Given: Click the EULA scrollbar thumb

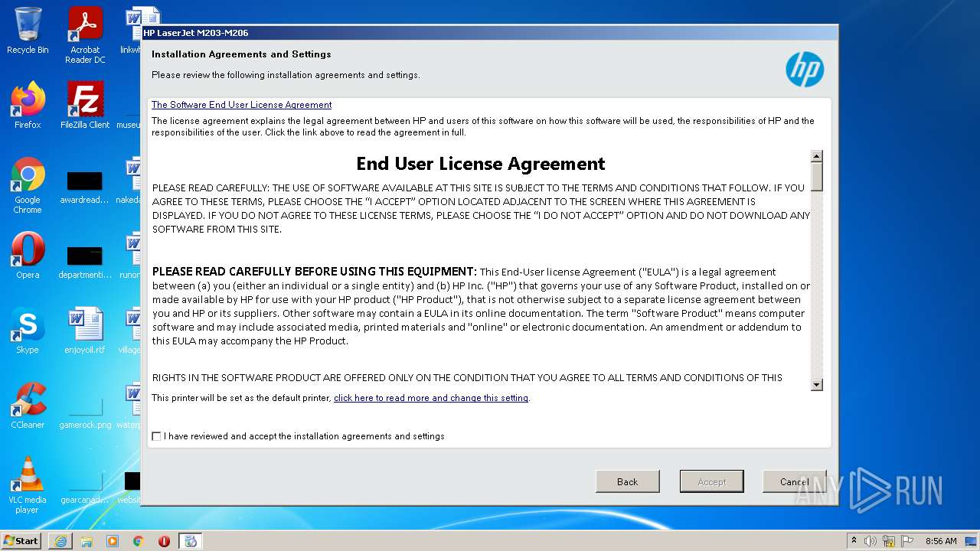Looking at the screenshot, I should coord(817,177).
